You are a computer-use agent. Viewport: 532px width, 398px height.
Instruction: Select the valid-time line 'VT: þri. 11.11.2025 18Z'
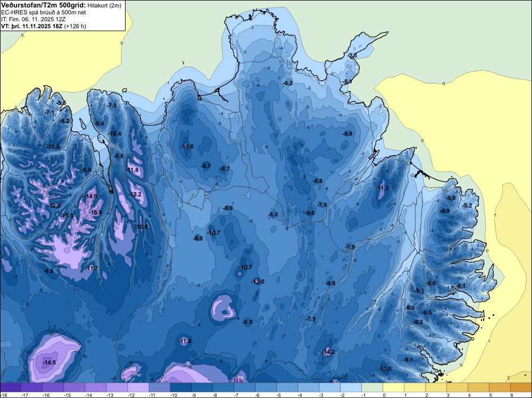pos(32,26)
